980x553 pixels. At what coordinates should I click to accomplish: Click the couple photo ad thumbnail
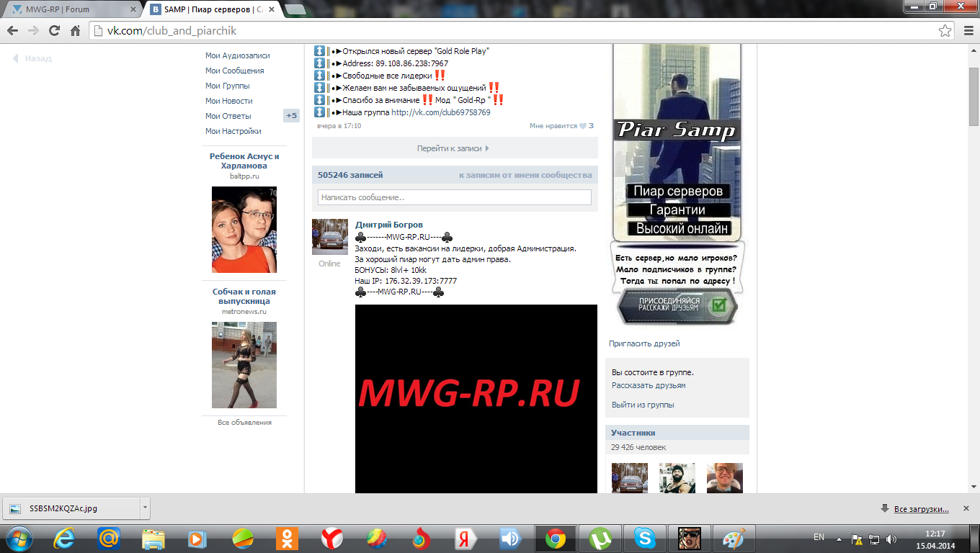click(244, 230)
